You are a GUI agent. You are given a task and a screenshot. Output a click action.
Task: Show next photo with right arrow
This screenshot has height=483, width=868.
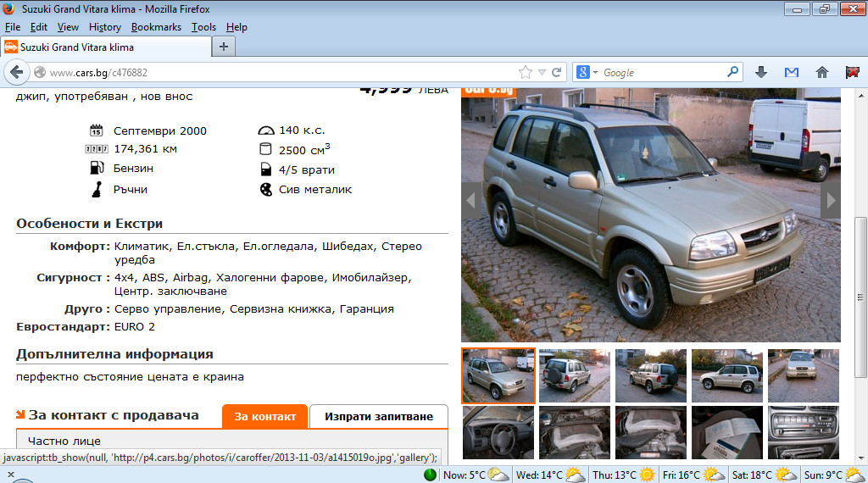tap(831, 200)
